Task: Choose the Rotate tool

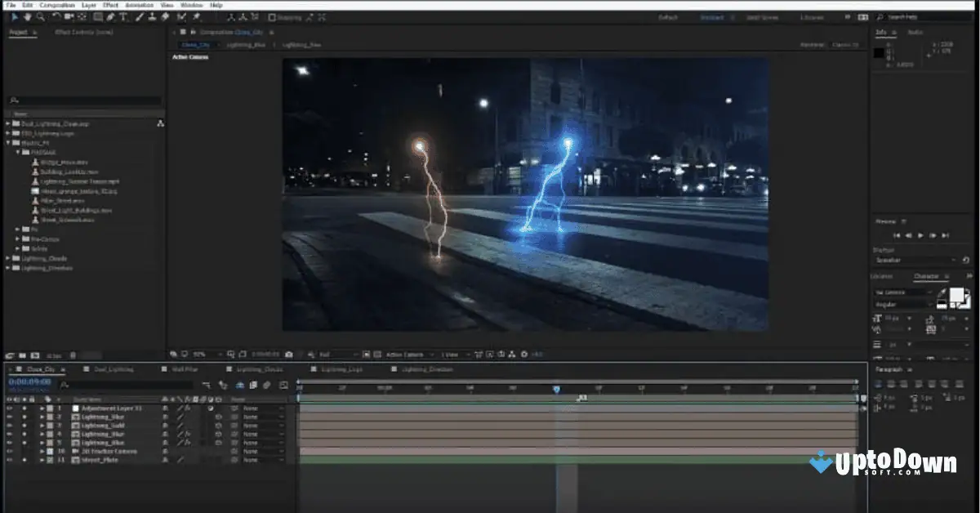Action: (x=55, y=16)
